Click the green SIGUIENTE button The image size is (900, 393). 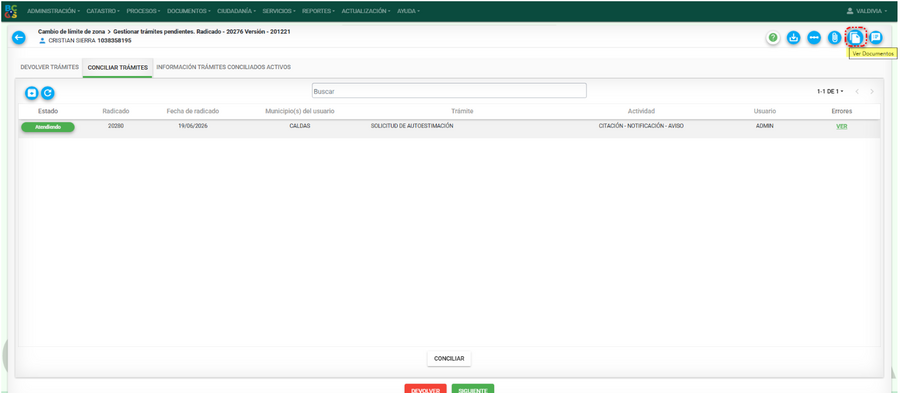pyautogui.click(x=473, y=389)
